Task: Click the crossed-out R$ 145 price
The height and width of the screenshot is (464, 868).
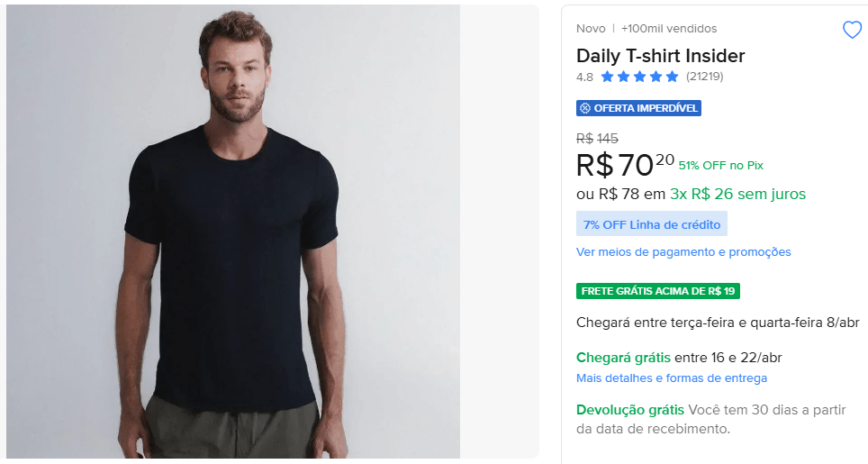Action: point(597,138)
